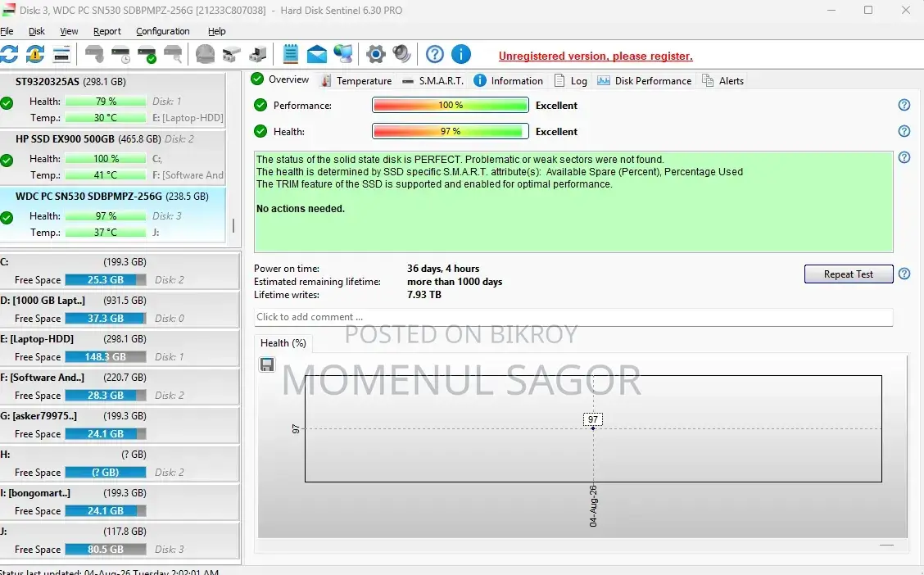
Task: Open the View menu
Action: coord(69,31)
